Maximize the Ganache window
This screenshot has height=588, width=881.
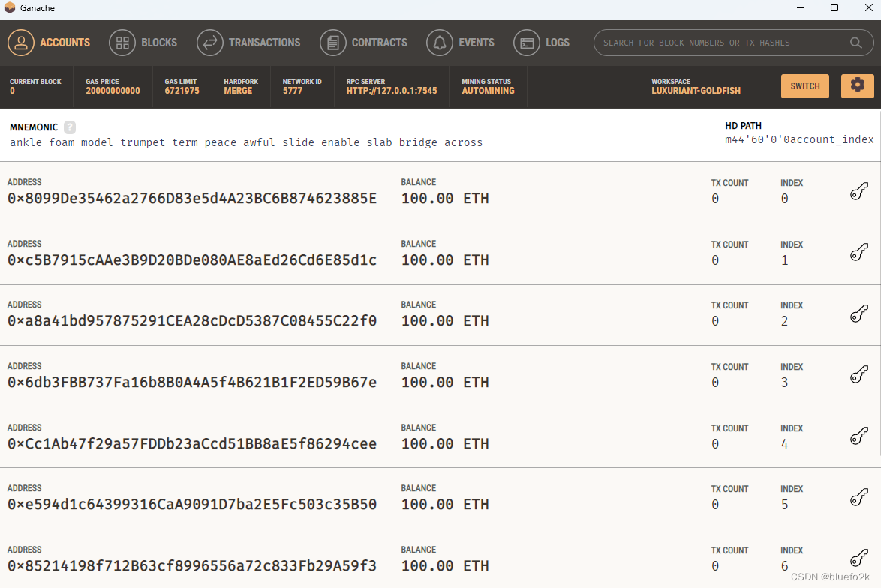point(834,7)
